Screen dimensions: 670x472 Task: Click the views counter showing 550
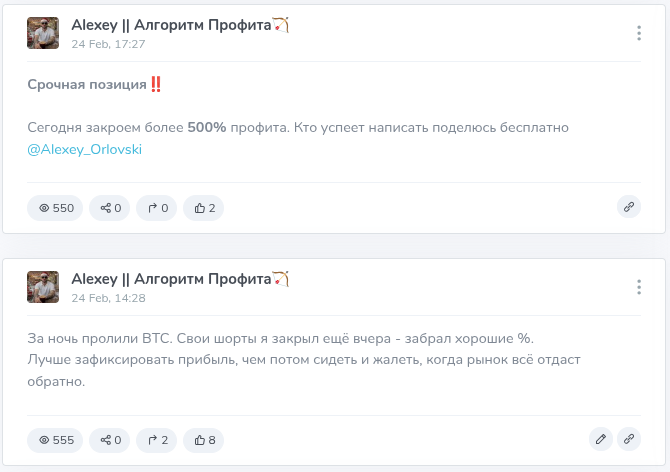[56, 208]
